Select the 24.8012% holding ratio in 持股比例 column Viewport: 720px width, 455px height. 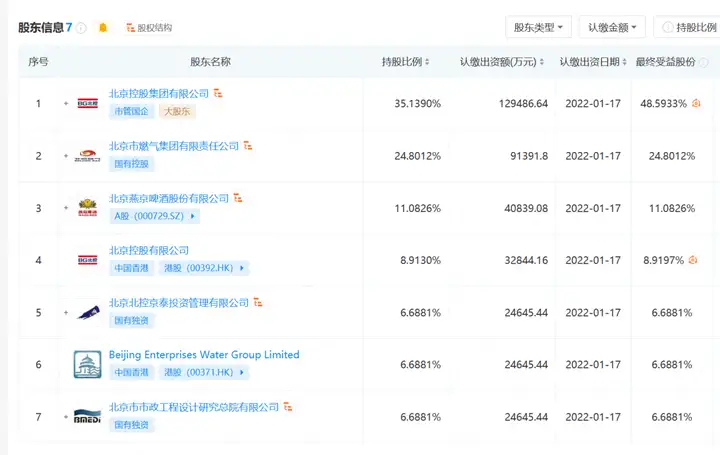point(417,156)
